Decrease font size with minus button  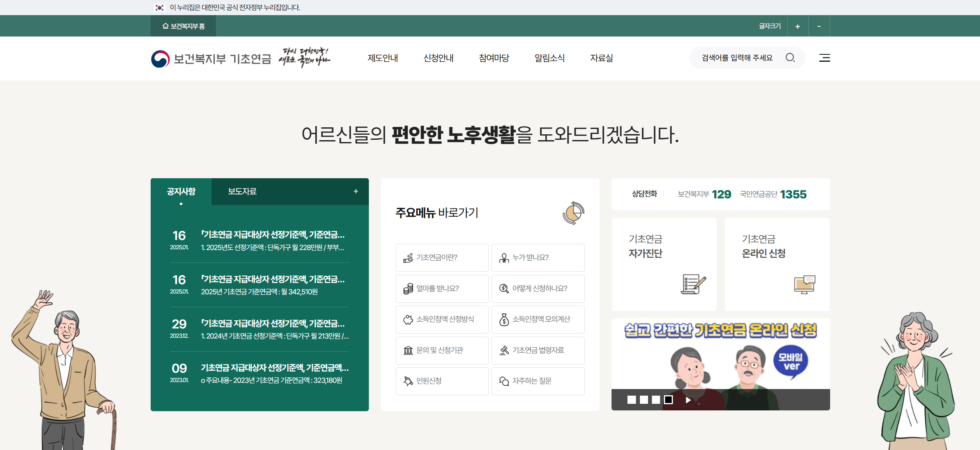coord(819,26)
